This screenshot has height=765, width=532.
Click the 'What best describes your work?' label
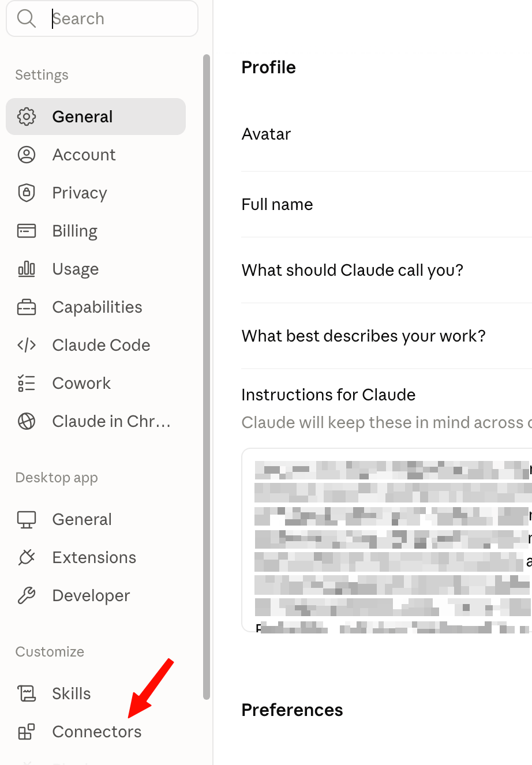click(x=364, y=336)
